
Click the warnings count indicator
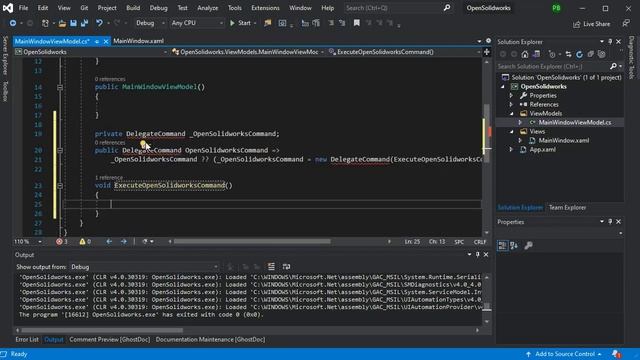pos(85,242)
